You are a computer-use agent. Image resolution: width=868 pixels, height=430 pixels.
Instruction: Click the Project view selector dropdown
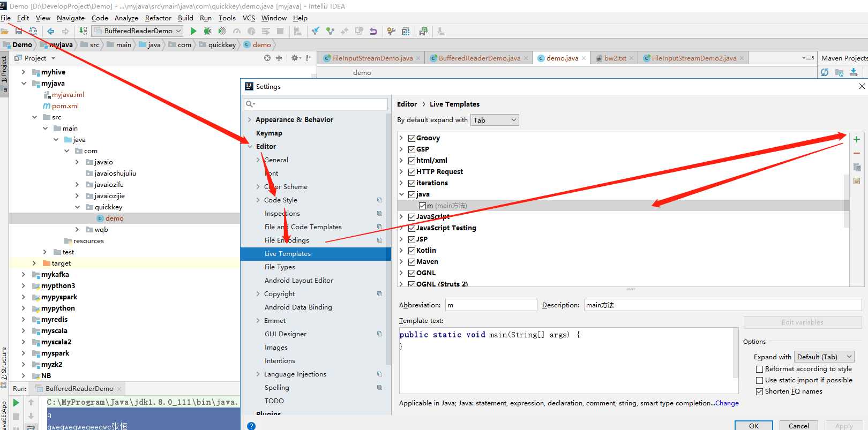pyautogui.click(x=36, y=58)
